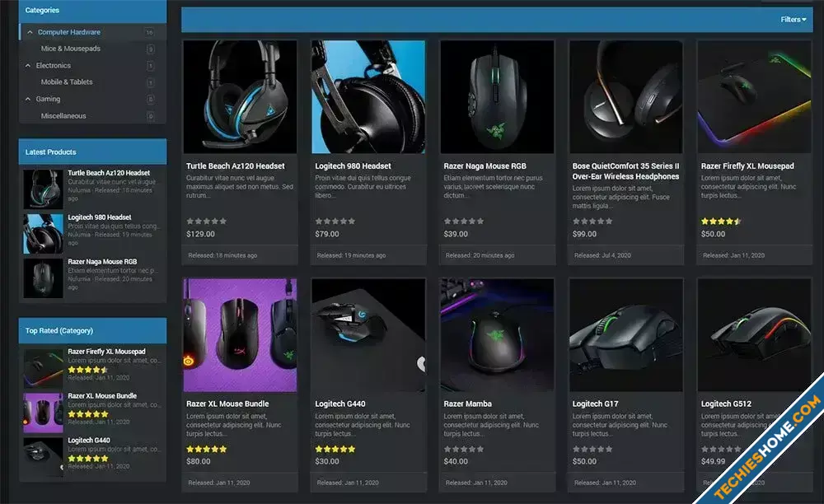Collapse the Gaming category chevron

point(28,99)
